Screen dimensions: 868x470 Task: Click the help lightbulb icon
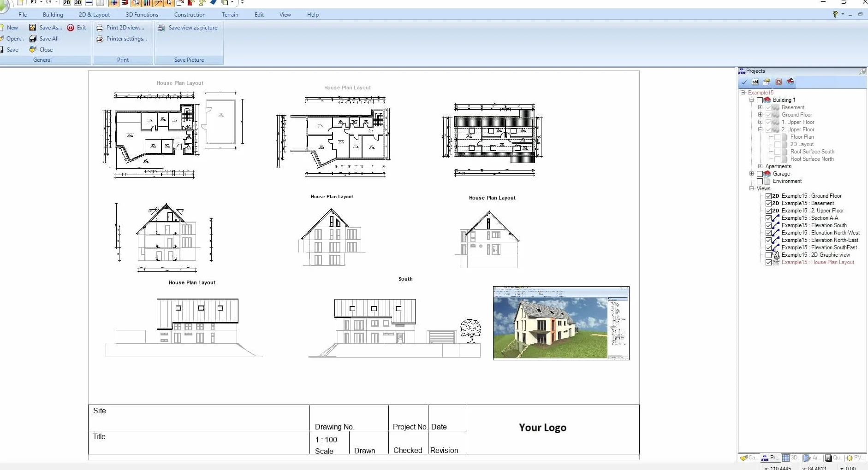click(835, 14)
